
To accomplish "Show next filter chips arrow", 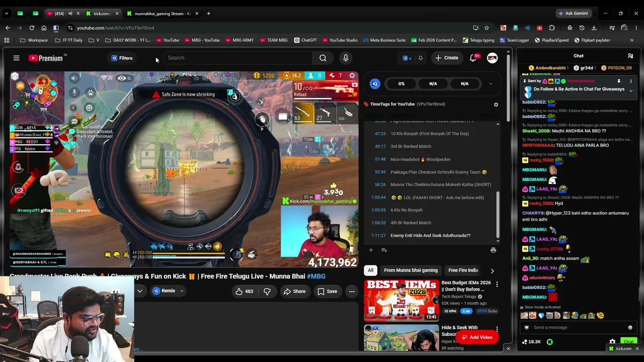I will tap(492, 270).
